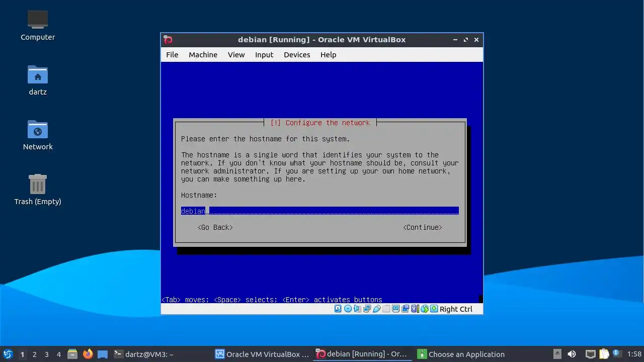Click the wired network tray icon
644x362 pixels.
click(x=591, y=354)
